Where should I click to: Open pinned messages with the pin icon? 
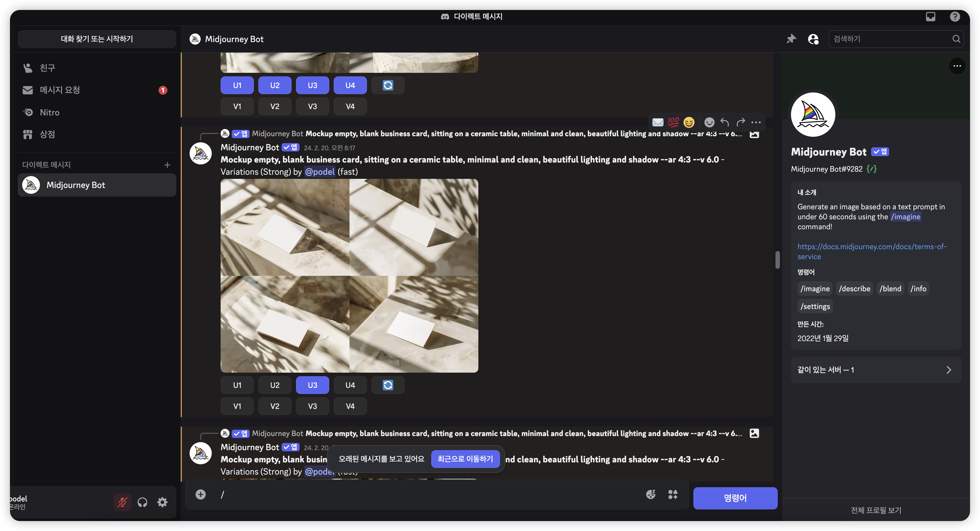click(x=791, y=39)
